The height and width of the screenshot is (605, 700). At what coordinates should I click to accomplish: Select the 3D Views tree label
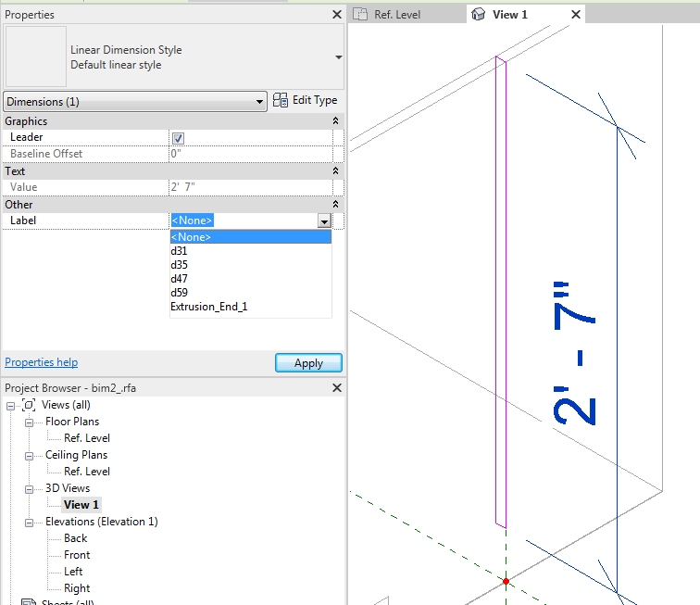coord(68,488)
